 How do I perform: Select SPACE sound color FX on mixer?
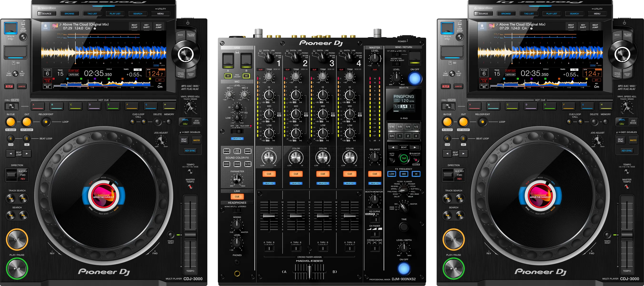coord(226,151)
